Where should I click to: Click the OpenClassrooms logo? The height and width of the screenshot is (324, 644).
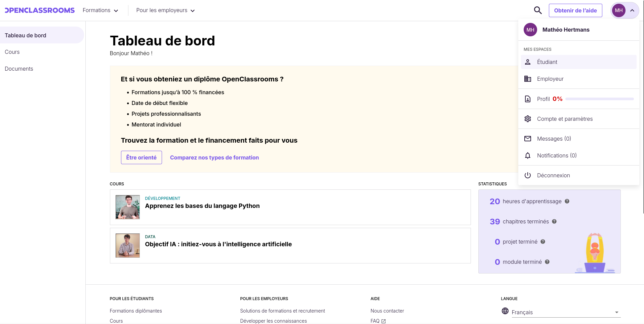point(40,10)
